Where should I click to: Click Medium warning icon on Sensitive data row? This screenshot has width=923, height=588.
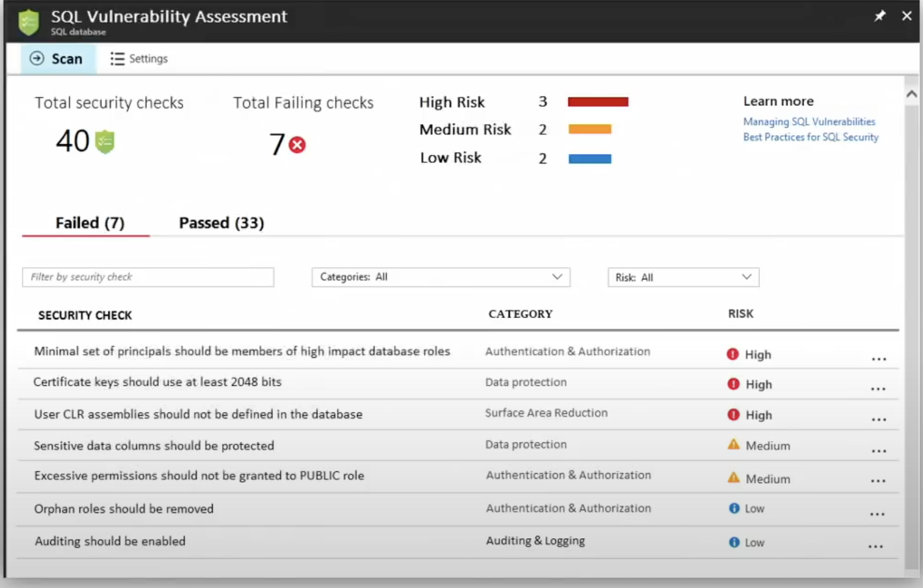click(733, 445)
